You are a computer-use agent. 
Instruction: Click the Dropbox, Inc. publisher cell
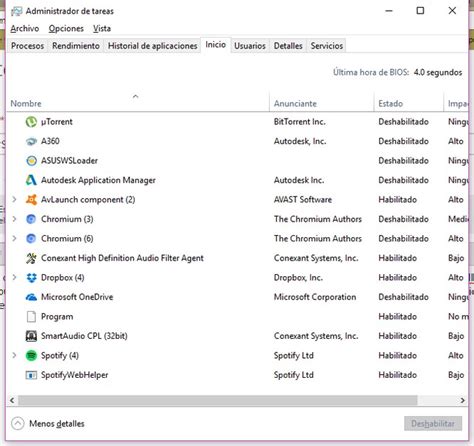point(298,278)
